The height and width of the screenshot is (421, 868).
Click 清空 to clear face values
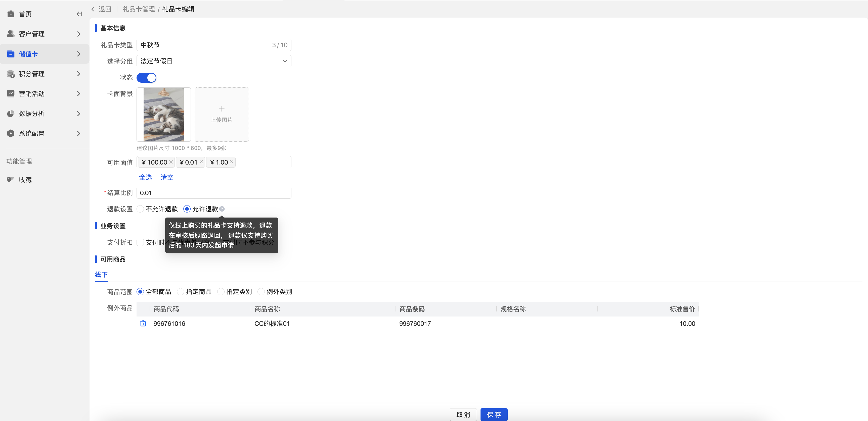(x=167, y=177)
